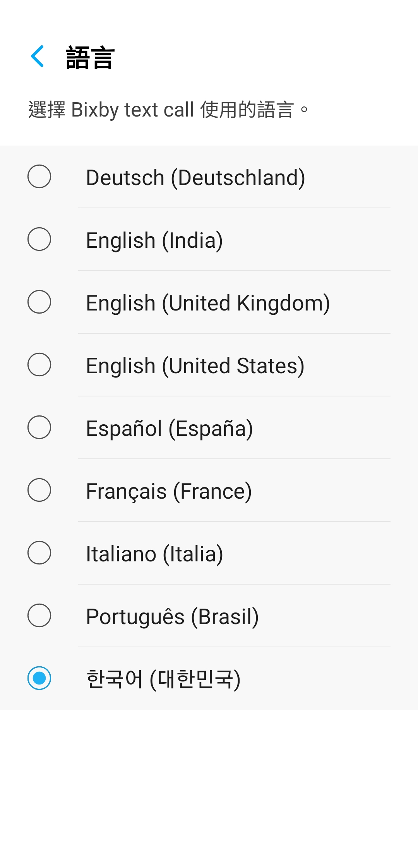The height and width of the screenshot is (868, 418).
Task: Tap the Español (España) label
Action: point(170,429)
